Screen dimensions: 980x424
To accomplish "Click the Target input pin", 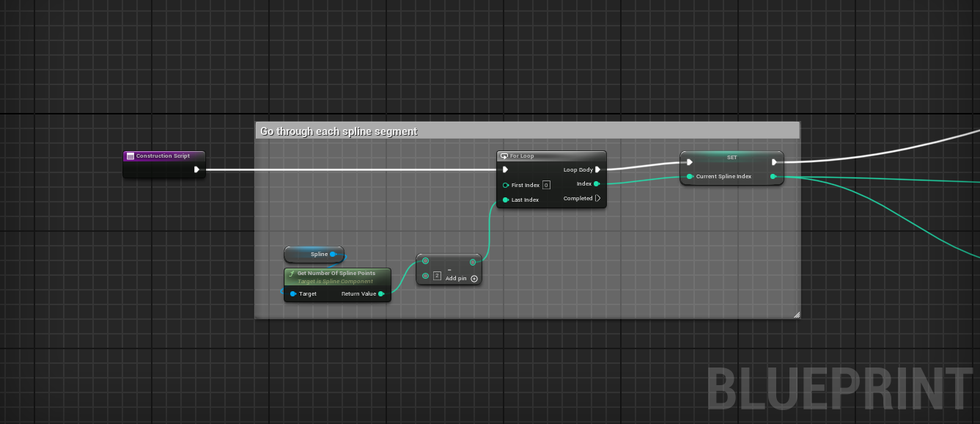I will click(x=293, y=293).
